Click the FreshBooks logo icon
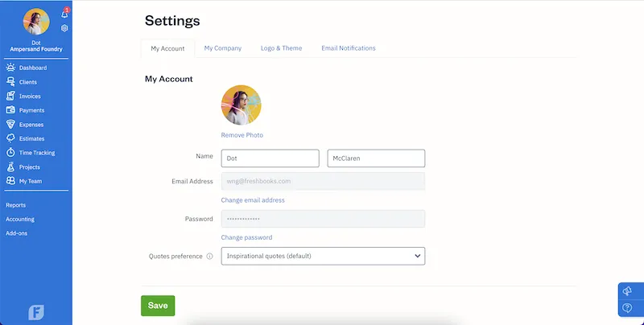The height and width of the screenshot is (325, 644). pyautogui.click(x=36, y=312)
